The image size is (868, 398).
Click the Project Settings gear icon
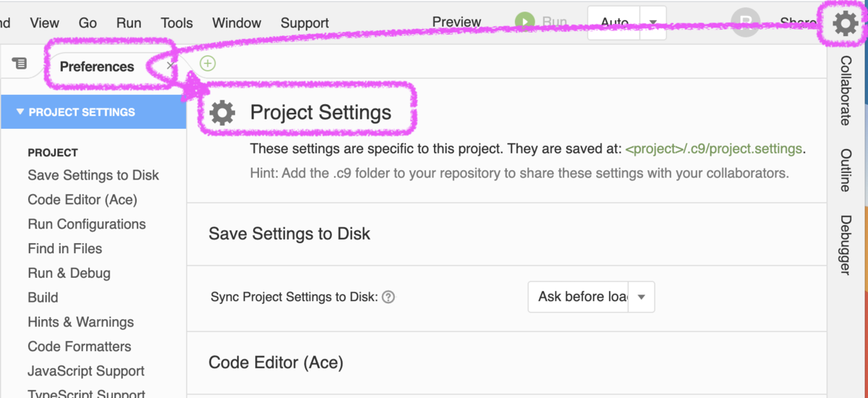click(222, 113)
